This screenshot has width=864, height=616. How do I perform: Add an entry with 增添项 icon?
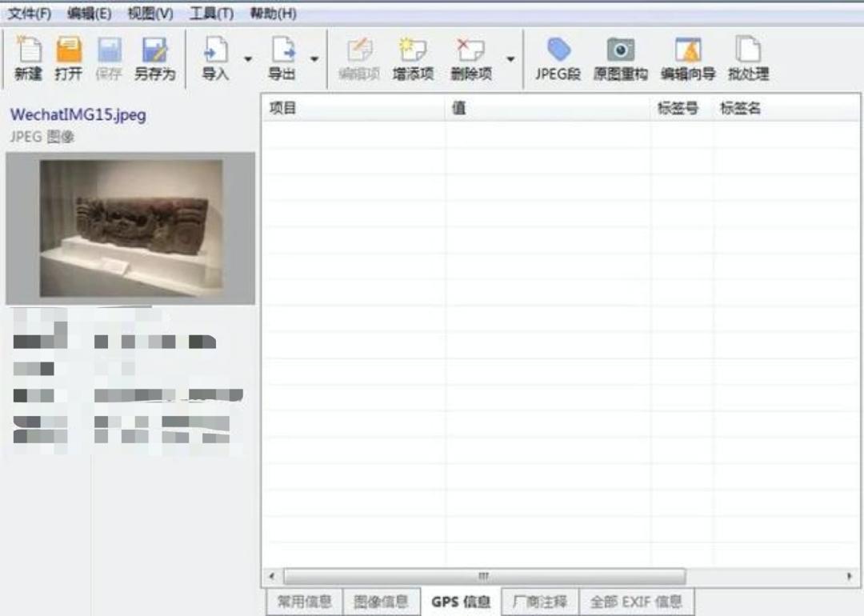413,51
